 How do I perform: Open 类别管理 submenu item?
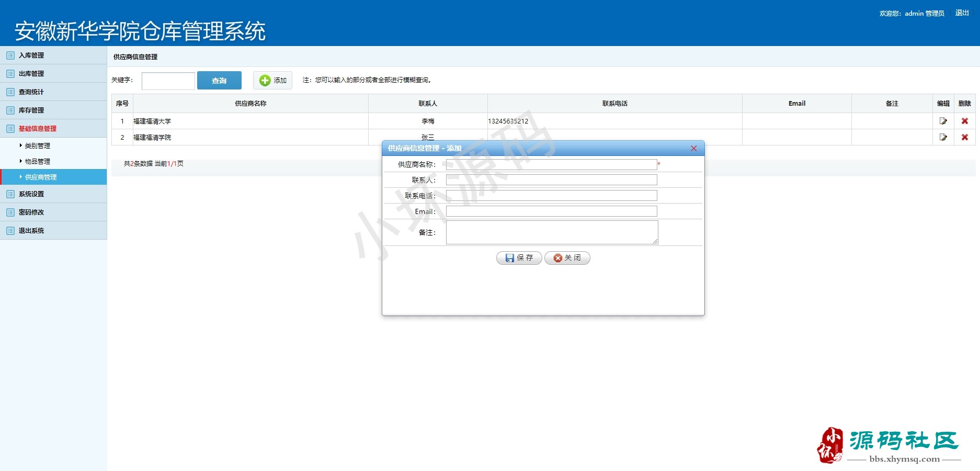point(38,146)
